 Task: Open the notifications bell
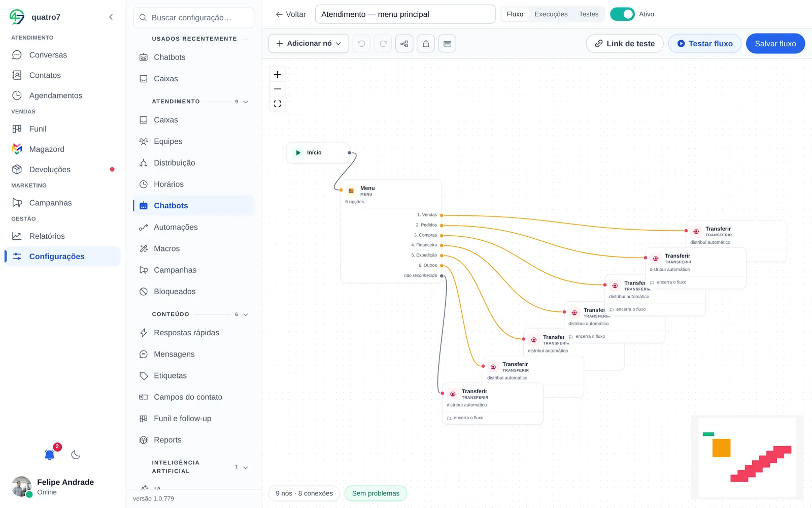click(x=50, y=455)
